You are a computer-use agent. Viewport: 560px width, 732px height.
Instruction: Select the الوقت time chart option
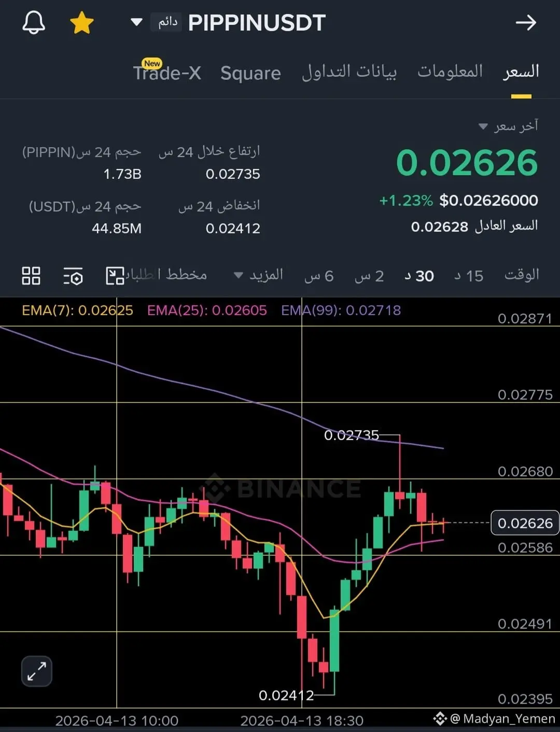coord(522,275)
